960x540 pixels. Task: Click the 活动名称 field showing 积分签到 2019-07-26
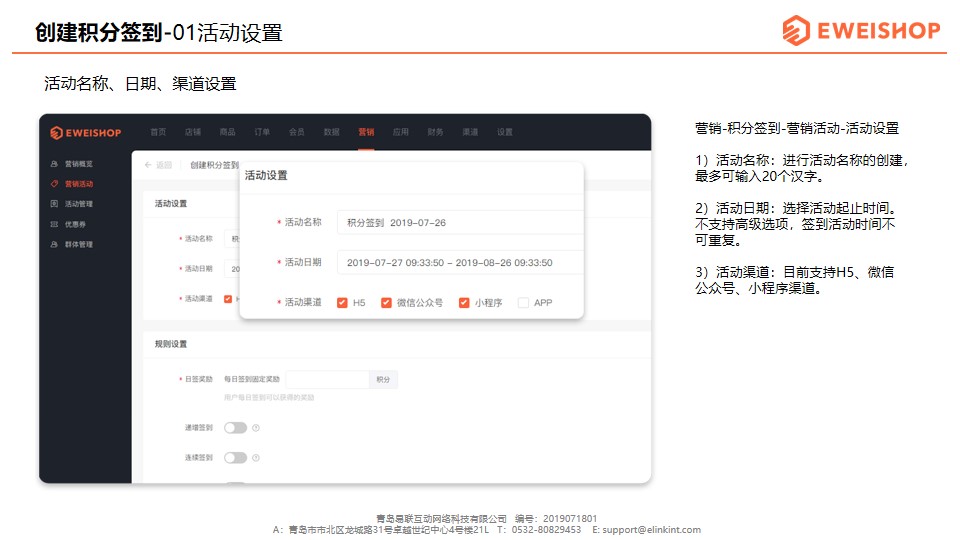click(x=460, y=223)
